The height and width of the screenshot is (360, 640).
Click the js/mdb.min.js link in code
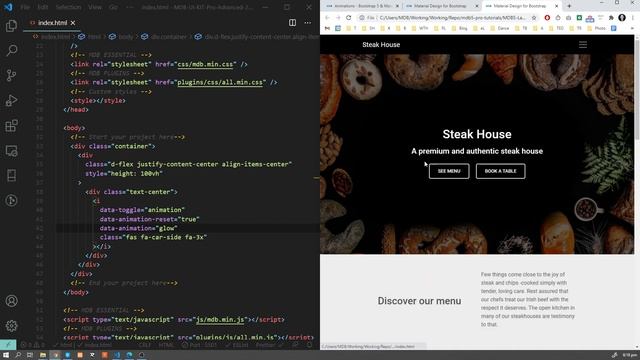220,319
